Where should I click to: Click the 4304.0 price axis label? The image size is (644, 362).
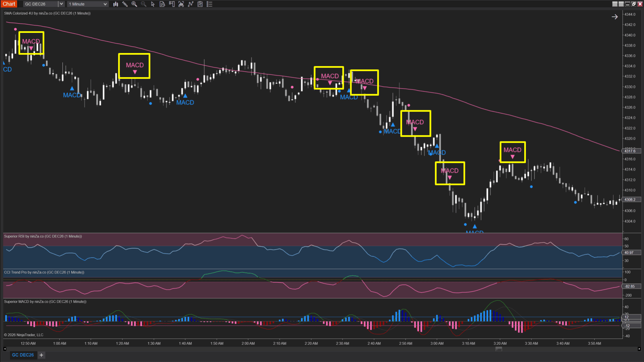click(x=630, y=221)
